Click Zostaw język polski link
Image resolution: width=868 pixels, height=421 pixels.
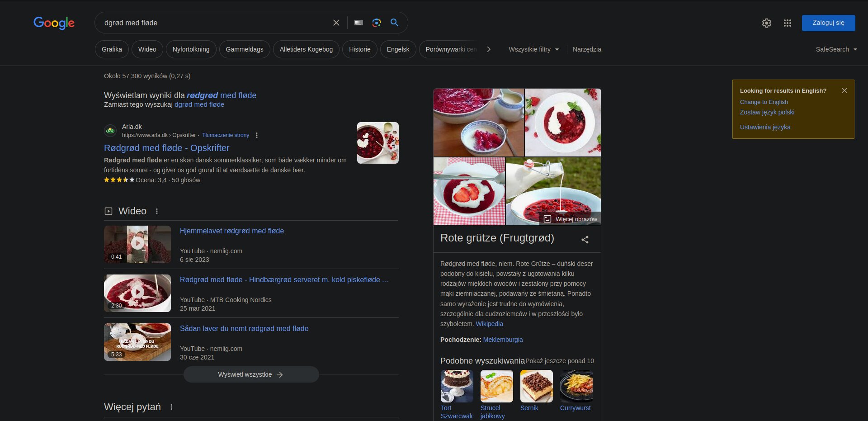pos(767,112)
